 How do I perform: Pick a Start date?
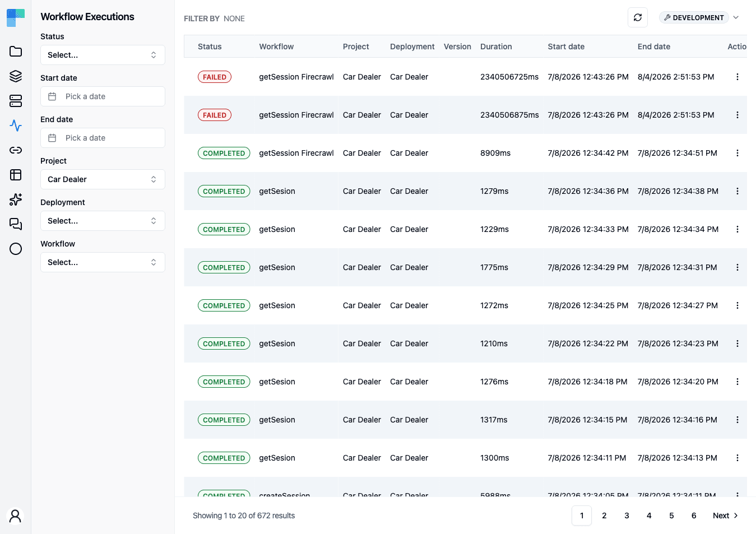coord(103,96)
